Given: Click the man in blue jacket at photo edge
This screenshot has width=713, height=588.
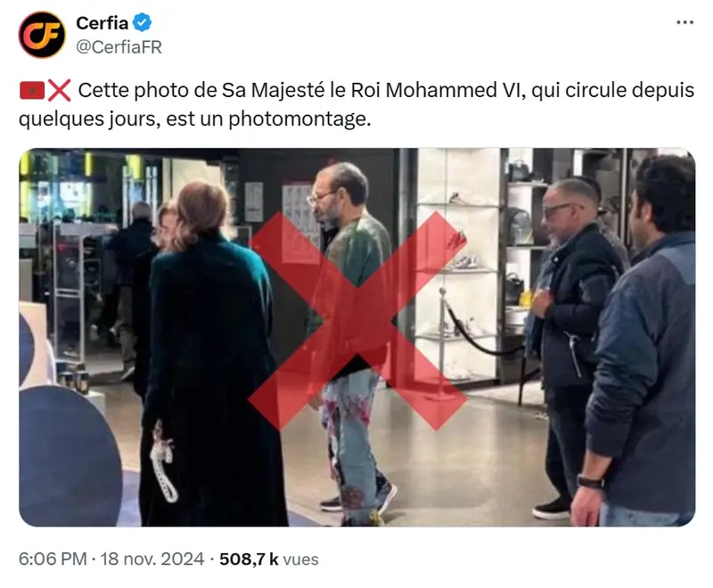Looking at the screenshot, I should coord(639,341).
